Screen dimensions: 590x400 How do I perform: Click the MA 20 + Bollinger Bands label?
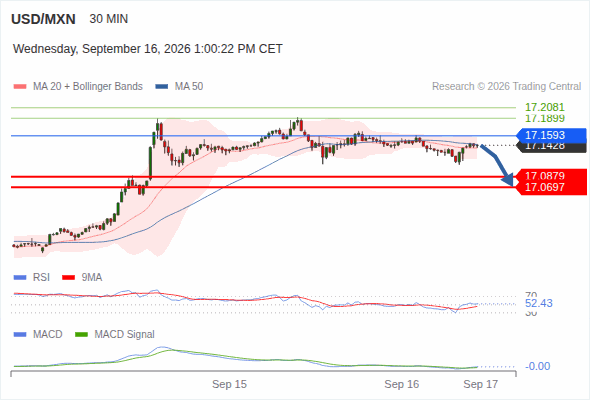click(x=88, y=87)
